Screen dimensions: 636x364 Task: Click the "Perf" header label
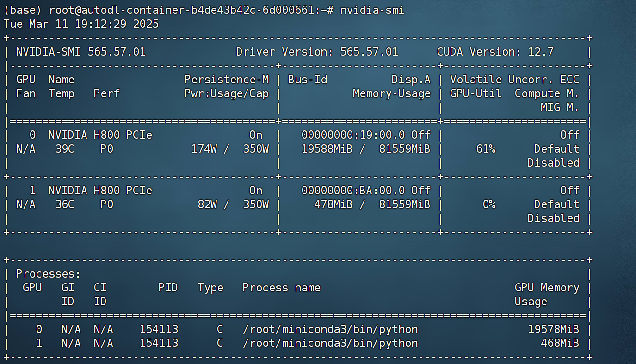coord(107,93)
